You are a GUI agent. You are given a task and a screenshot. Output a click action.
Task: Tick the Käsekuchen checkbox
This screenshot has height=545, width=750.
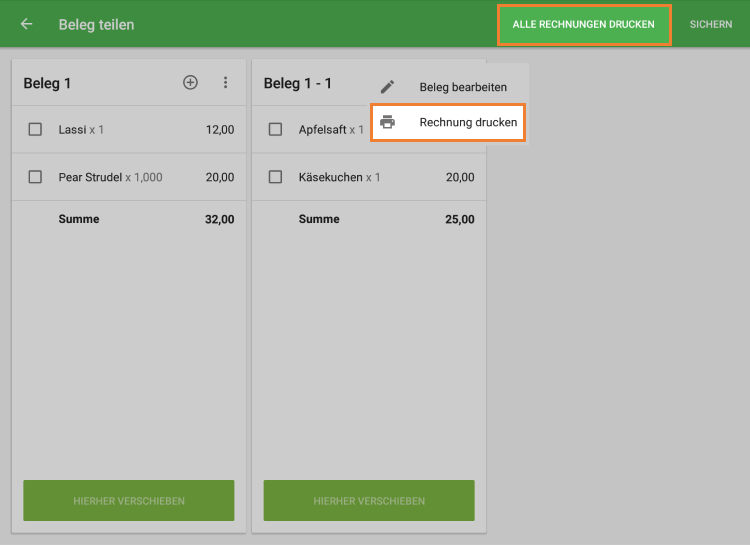275,177
